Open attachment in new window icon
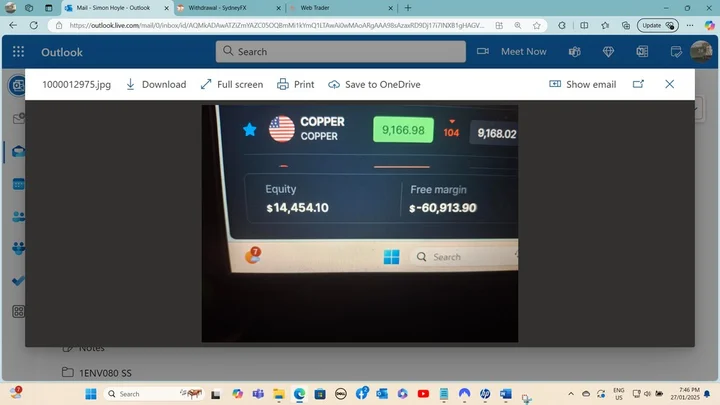 [638, 84]
